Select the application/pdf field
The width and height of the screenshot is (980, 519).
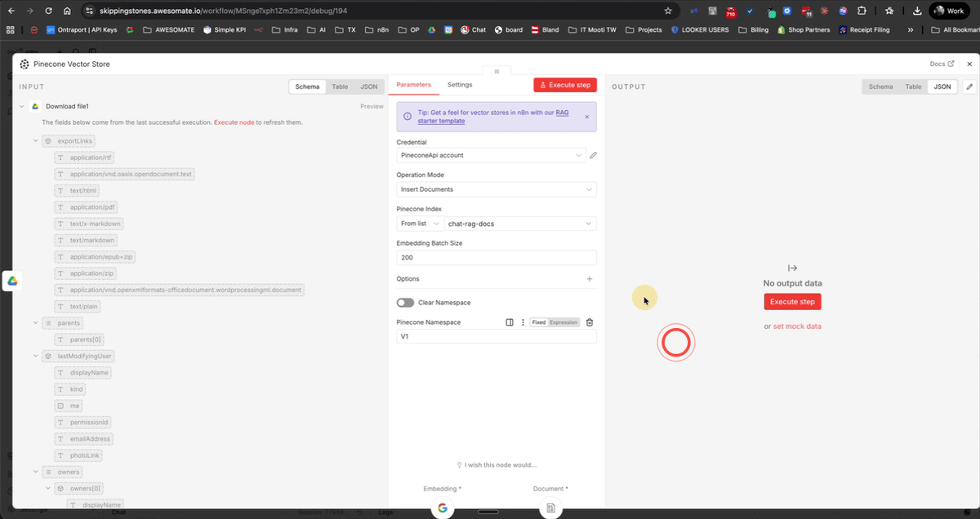coord(87,207)
